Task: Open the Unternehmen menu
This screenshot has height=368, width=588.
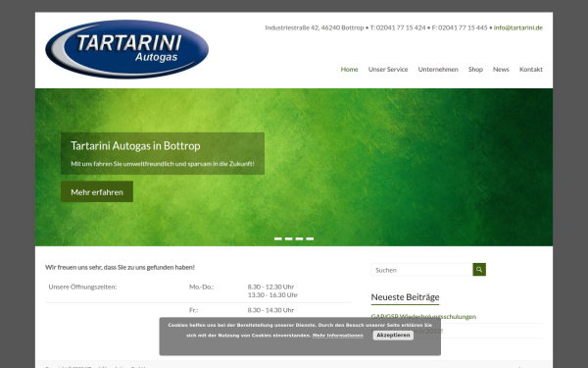Action: (438, 69)
